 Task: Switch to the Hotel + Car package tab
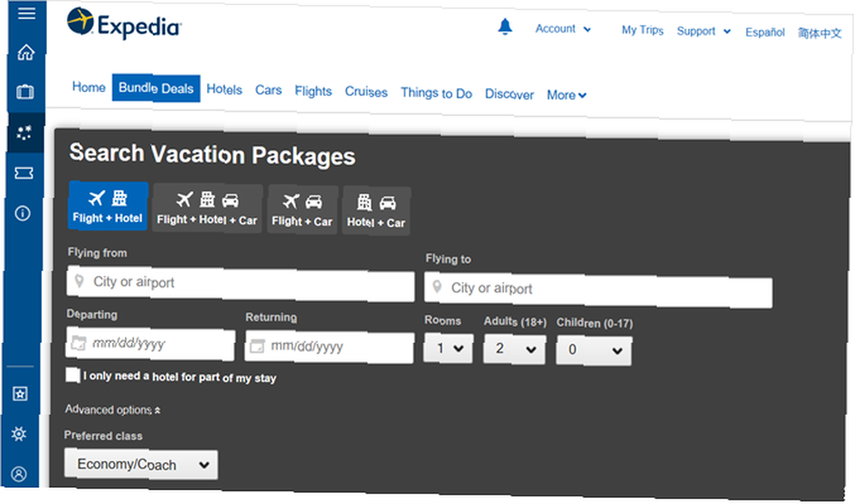point(376,211)
